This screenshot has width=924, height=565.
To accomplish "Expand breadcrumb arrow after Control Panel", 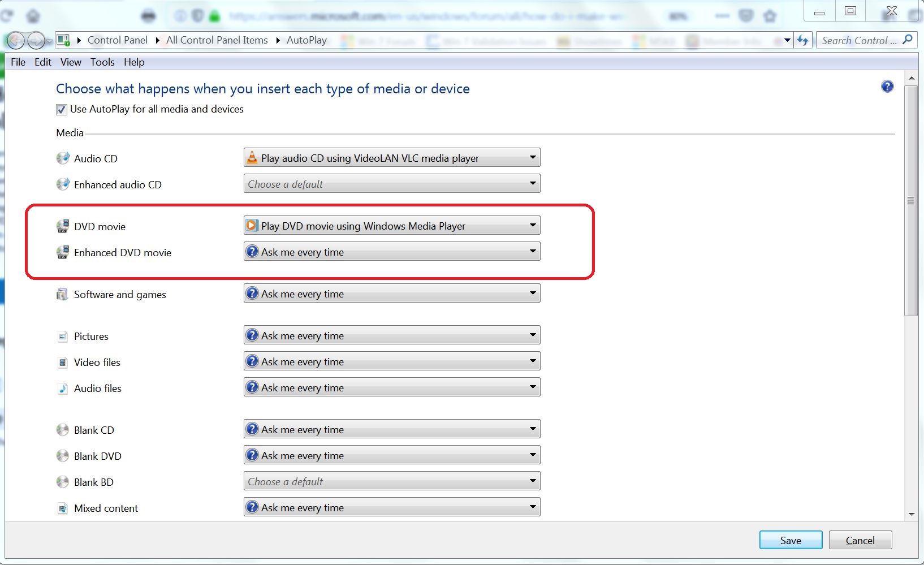I will [157, 40].
